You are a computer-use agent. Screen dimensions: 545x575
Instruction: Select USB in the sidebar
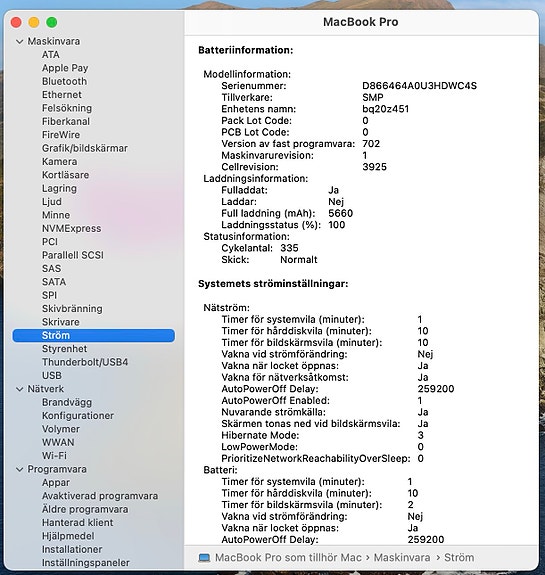pyautogui.click(x=52, y=376)
